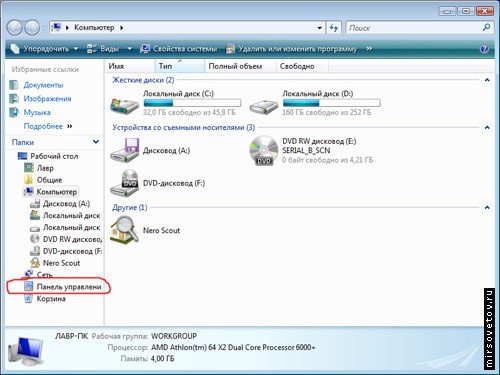The image size is (500, 375).
Task: Click the Панель управления tree icon
Action: pos(29,286)
